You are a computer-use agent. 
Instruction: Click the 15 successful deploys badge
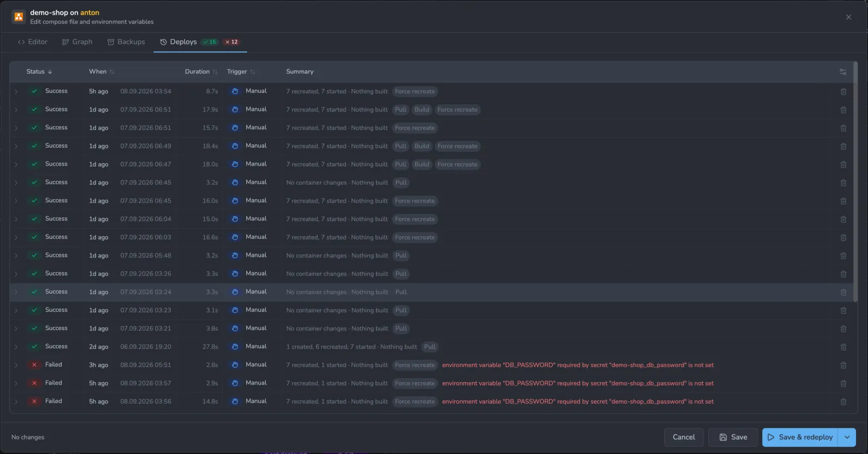point(210,42)
